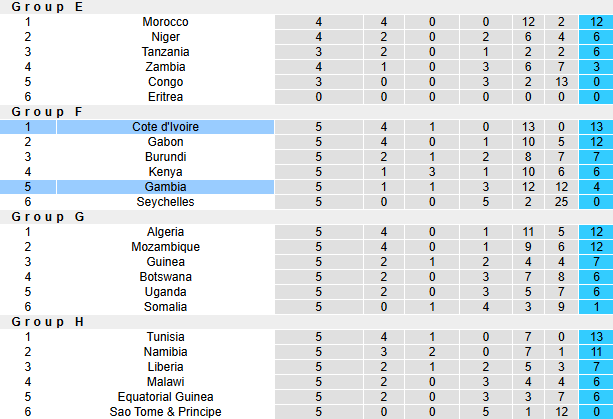Select the Botswana team link
Image resolution: width=613 pixels, height=419 pixels.
coord(165,277)
